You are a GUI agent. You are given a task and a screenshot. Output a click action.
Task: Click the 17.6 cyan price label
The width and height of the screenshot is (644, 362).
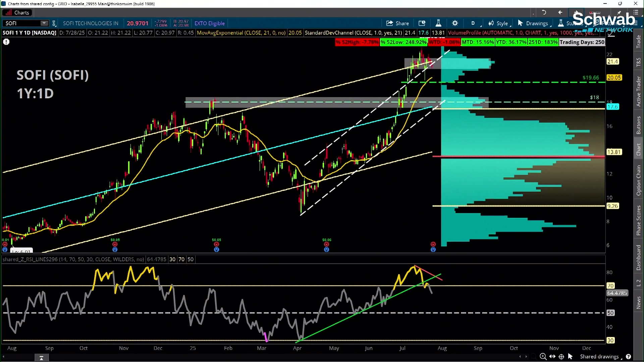[612, 107]
